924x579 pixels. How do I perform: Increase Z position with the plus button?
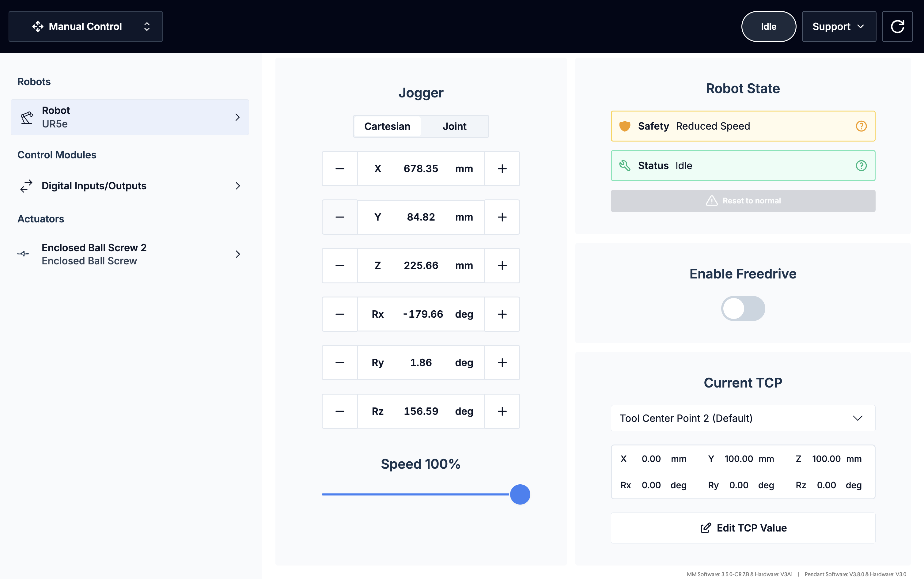tap(502, 266)
